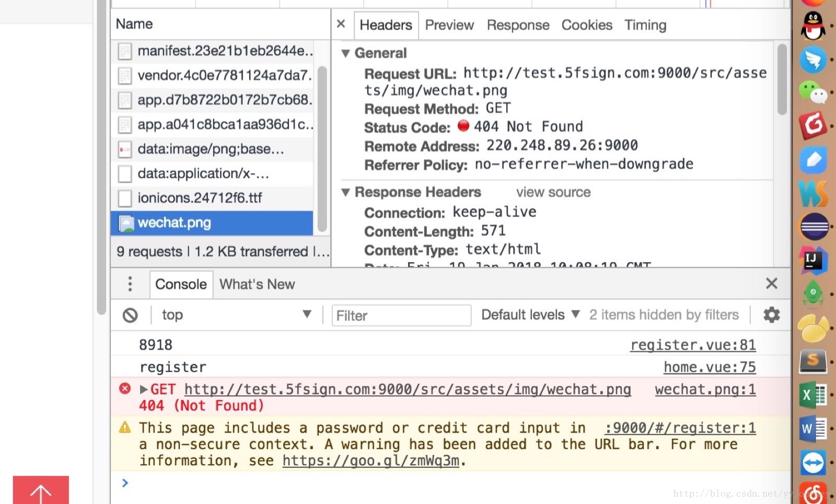Select data:image/png;base request row

pos(212,149)
